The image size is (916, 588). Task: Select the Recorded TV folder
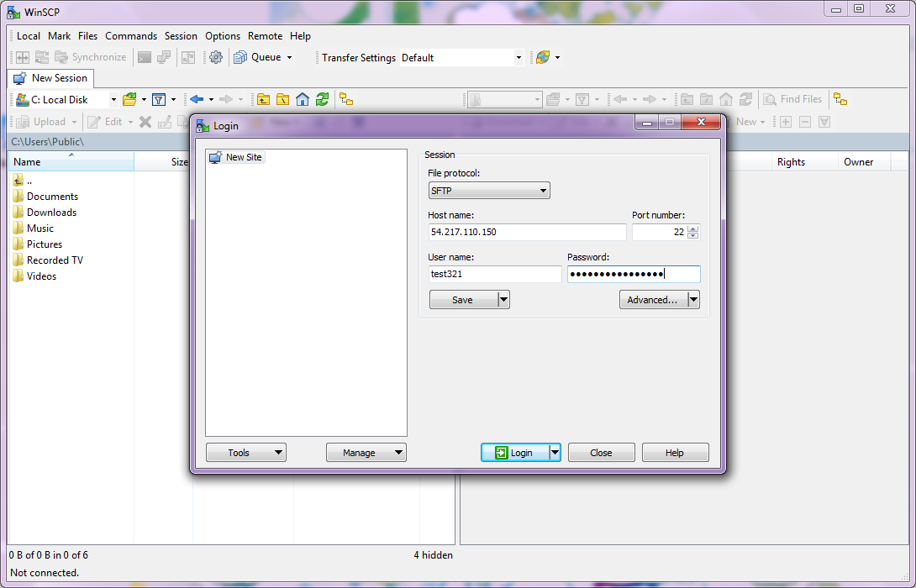48,260
